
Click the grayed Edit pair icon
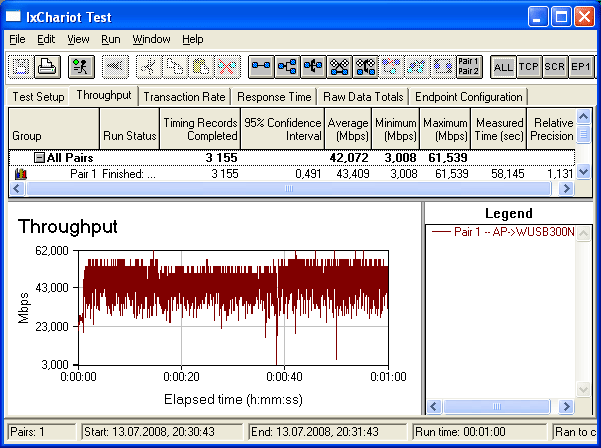point(443,67)
